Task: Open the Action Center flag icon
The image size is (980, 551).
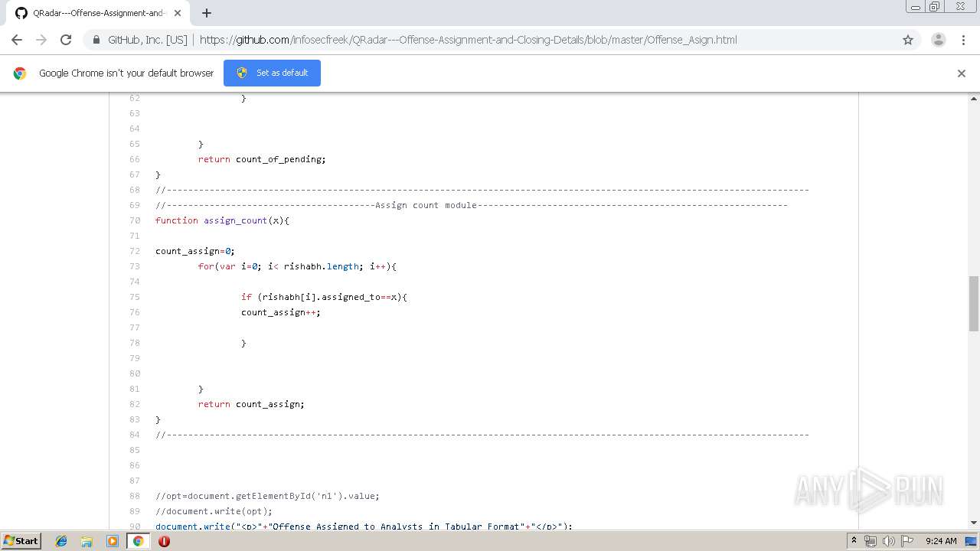Action: pos(906,541)
